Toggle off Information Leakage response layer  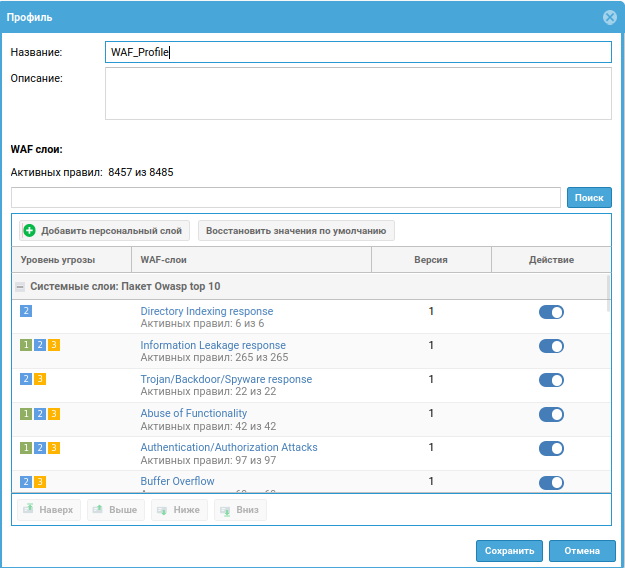pos(551,346)
